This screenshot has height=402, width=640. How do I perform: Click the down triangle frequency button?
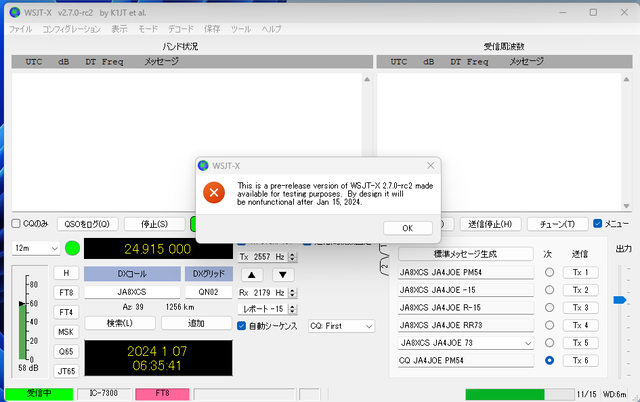point(283,275)
